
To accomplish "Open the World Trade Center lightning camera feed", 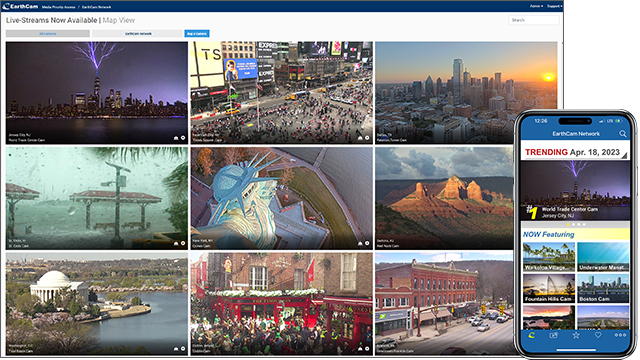I will [x=97, y=93].
